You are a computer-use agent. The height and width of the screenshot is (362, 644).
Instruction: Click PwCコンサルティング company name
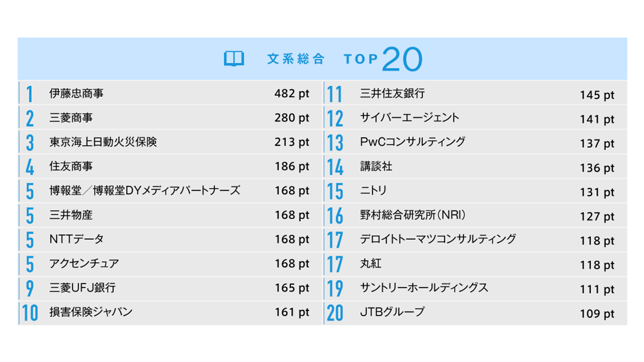coord(413,142)
